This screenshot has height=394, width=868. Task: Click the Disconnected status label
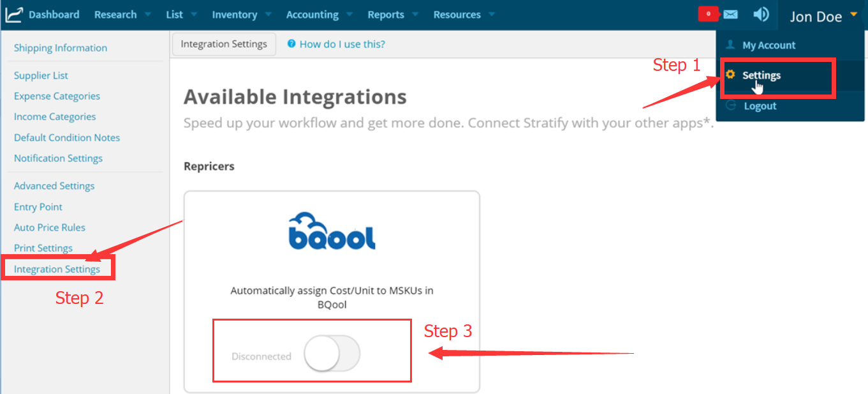261,356
